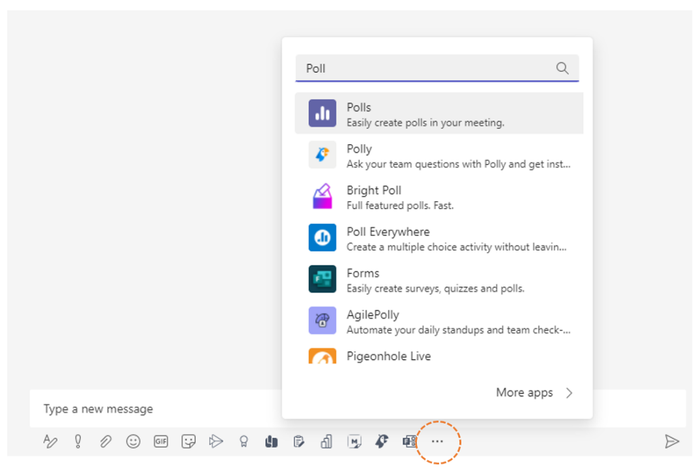The width and height of the screenshot is (697, 467).
Task: Expand More apps with the chevron
Action: tap(569, 393)
